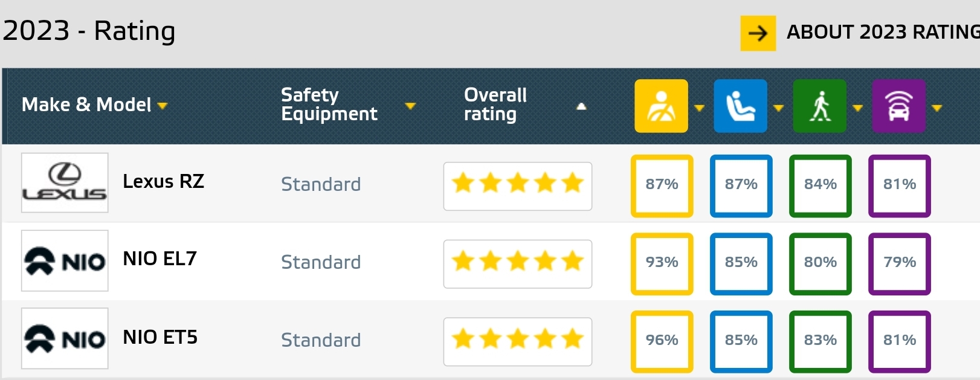Click NIO ET5 81% purple safety assist score
Image resolution: width=980 pixels, height=380 pixels.
[899, 342]
